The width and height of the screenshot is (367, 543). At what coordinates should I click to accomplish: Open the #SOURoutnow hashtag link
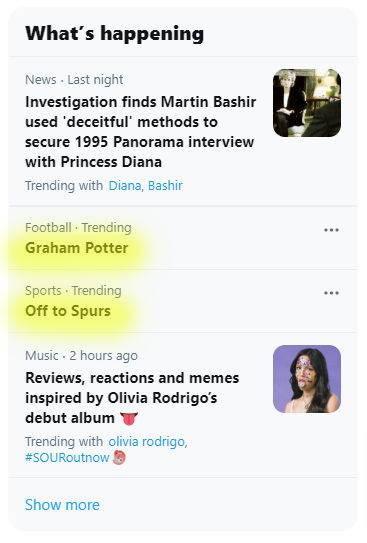(67, 458)
